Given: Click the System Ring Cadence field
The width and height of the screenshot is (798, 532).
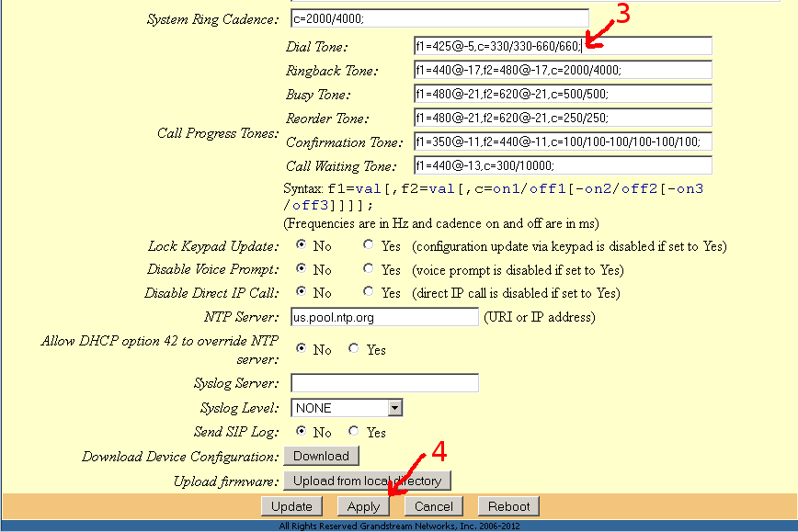Looking at the screenshot, I should [x=439, y=18].
